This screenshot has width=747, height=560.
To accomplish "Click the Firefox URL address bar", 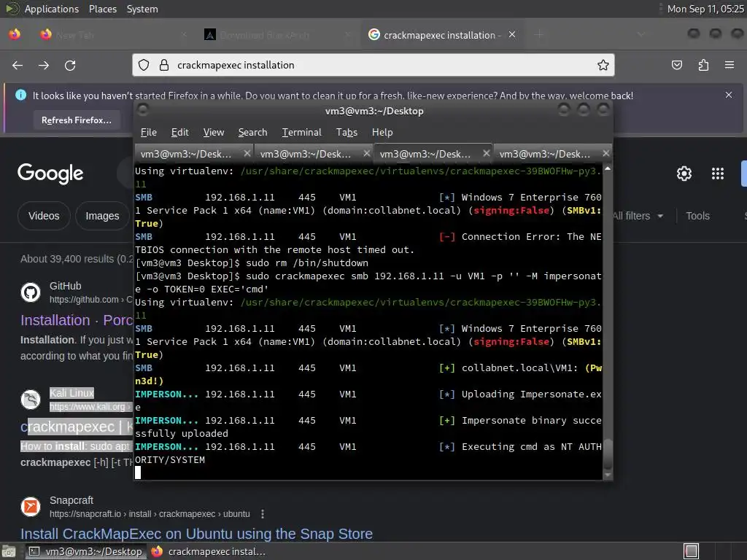I will coord(373,65).
